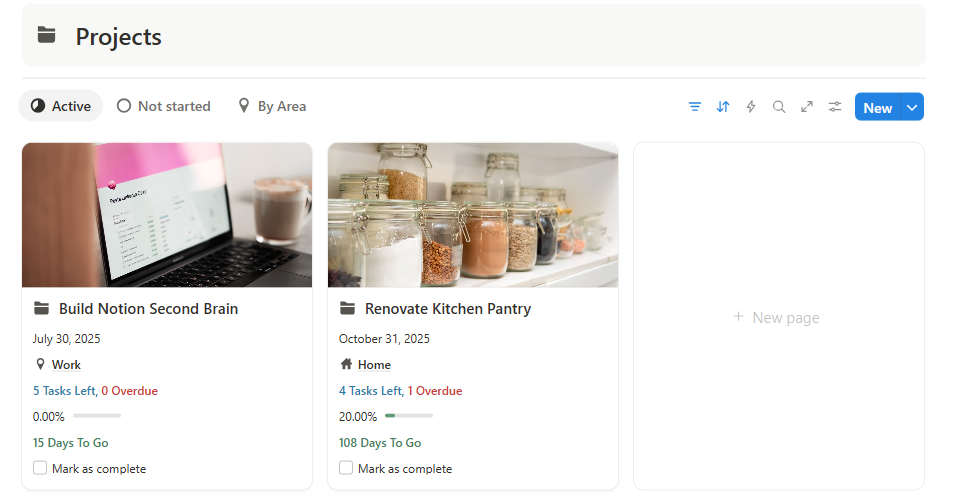Screen dimensions: 954x503
Task: Click the kitchen pantry jars cover image
Action: click(x=472, y=215)
